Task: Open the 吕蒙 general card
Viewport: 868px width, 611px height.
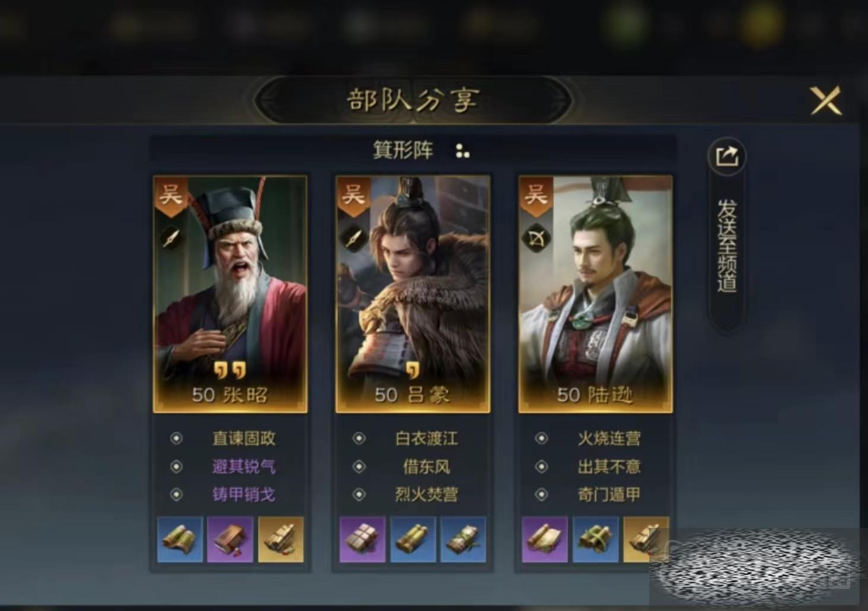Action: [x=413, y=294]
